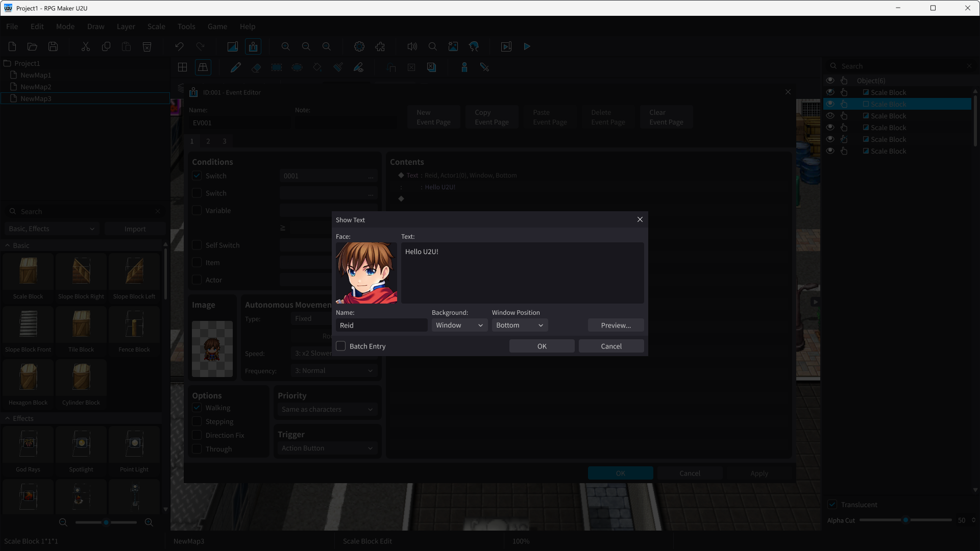This screenshot has width=980, height=551.
Task: Click OK in the Show Text dialog
Action: (x=542, y=346)
